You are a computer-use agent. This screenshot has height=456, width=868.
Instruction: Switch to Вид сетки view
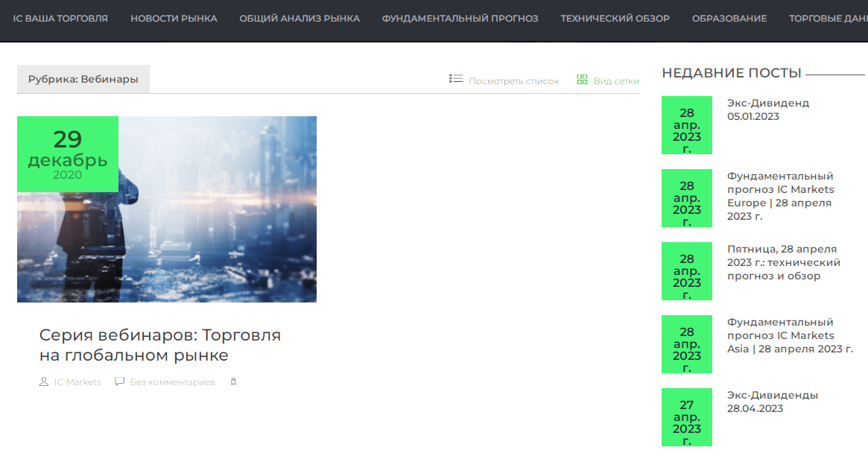[x=616, y=80]
